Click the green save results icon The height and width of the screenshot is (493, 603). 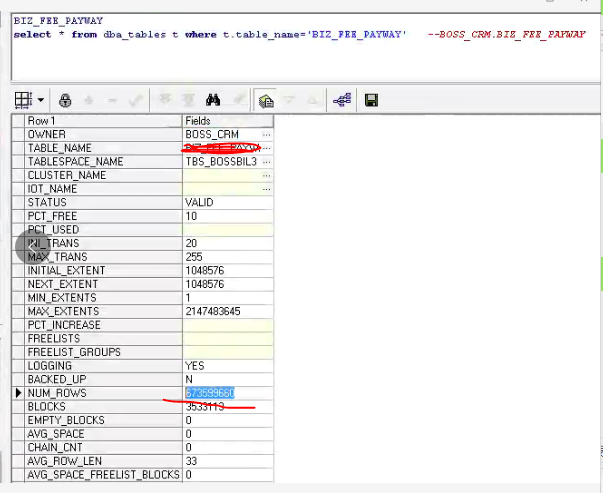coord(371,100)
